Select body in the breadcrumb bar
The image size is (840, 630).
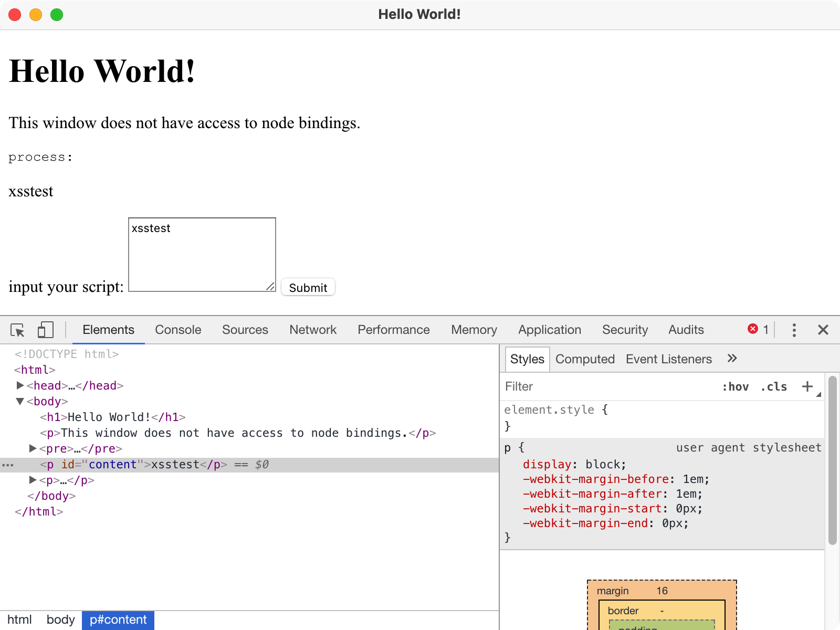[60, 620]
